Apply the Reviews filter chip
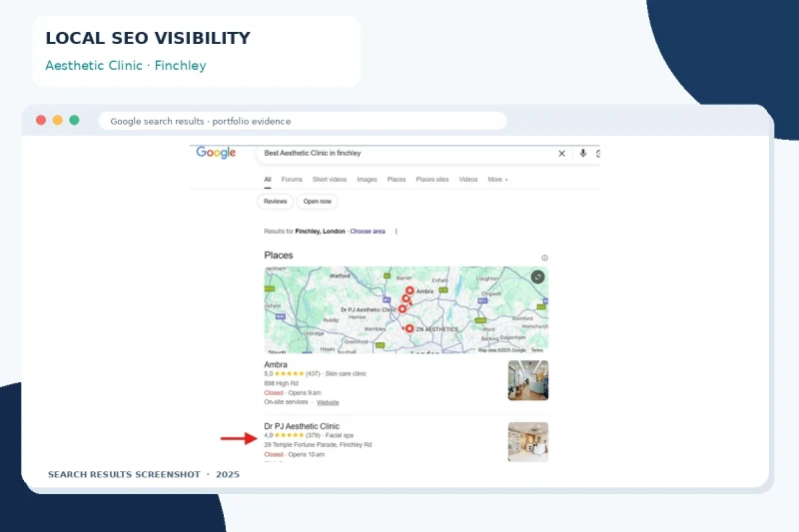 pyautogui.click(x=276, y=202)
